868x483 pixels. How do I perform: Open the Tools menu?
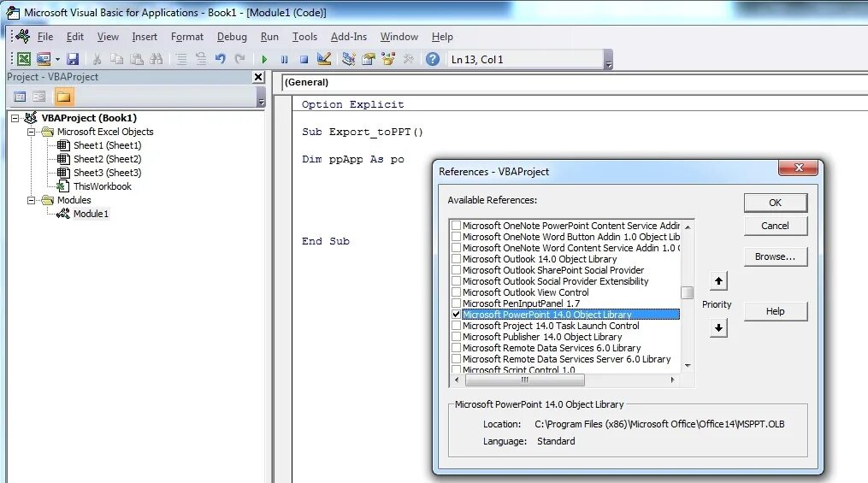(x=304, y=37)
